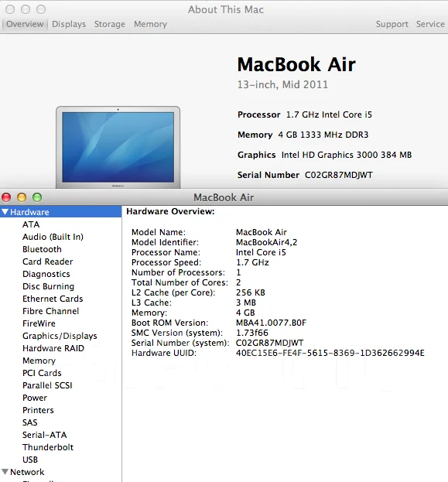The image size is (448, 482).
Task: Click the Processor value 1.7 GHz Intel Core i5
Action: [x=329, y=115]
